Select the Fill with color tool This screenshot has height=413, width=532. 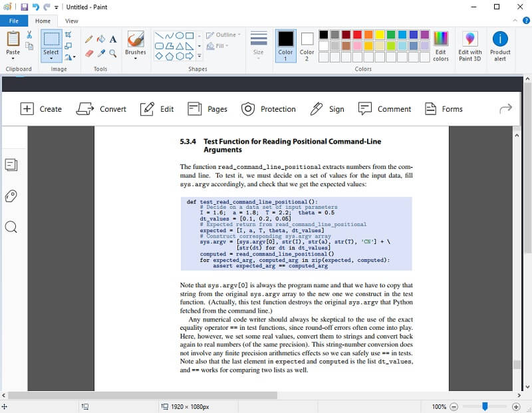pos(102,39)
